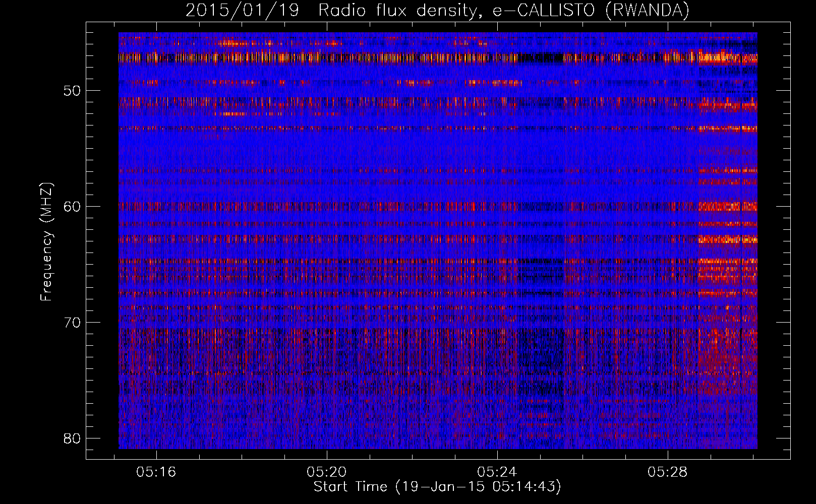
Task: Click the "05:20" time tick label
Action: point(326,472)
